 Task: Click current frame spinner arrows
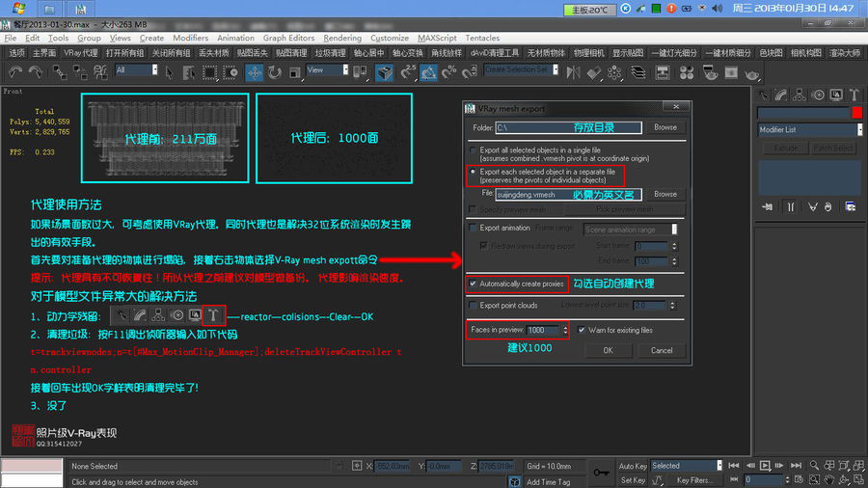point(787,479)
